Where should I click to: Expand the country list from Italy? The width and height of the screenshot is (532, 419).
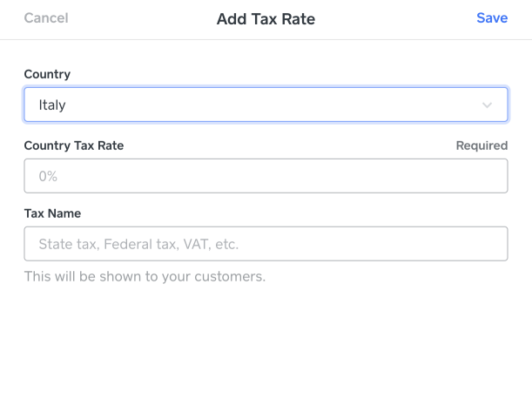(x=266, y=105)
